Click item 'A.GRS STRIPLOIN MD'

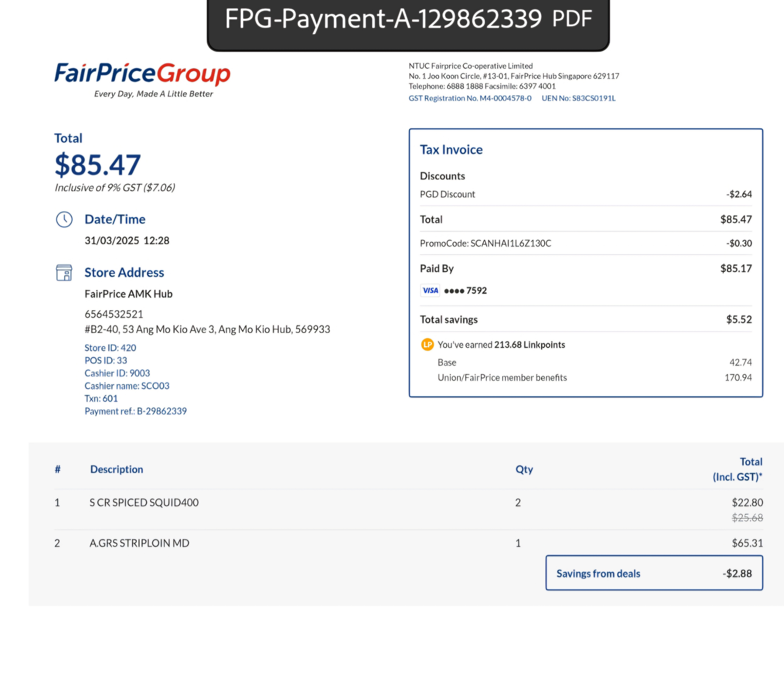[139, 543]
